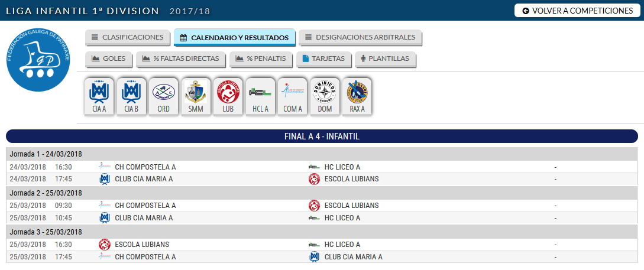This screenshot has height=270, width=644.
Task: Open Designaciones Arbitrales tab
Action: click(360, 37)
